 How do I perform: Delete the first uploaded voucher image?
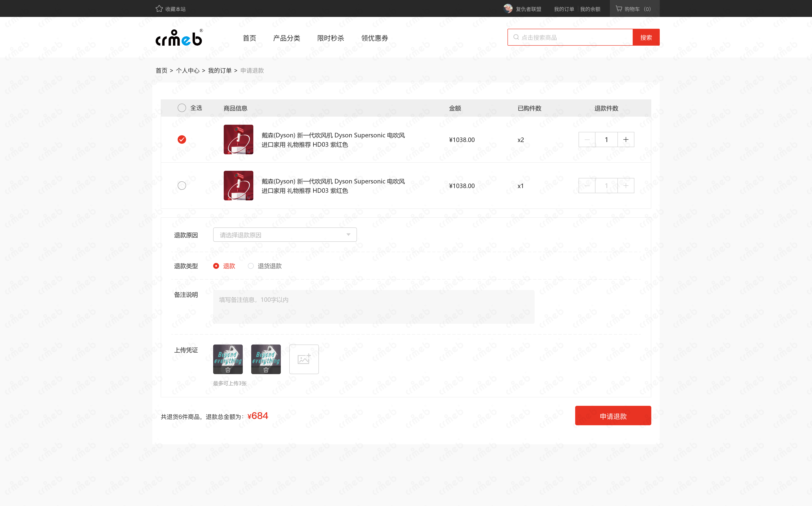point(228,370)
